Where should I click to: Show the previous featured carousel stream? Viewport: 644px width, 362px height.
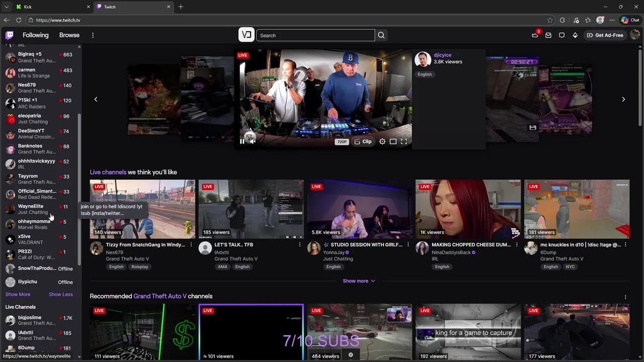coord(96,100)
